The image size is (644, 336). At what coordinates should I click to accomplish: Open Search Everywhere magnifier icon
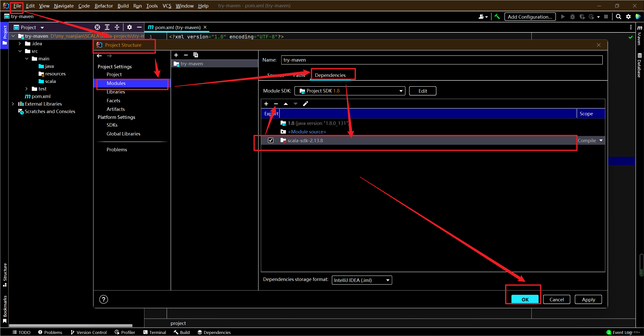(618, 17)
